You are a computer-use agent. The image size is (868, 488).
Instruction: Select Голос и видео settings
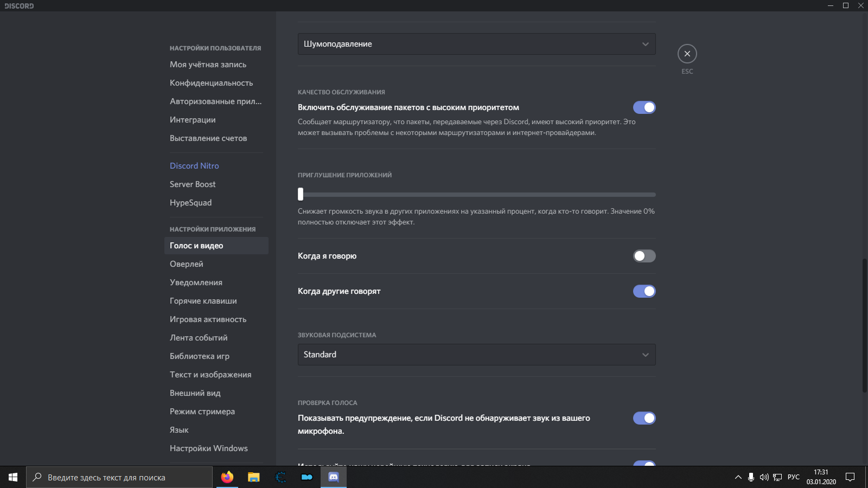coord(216,246)
